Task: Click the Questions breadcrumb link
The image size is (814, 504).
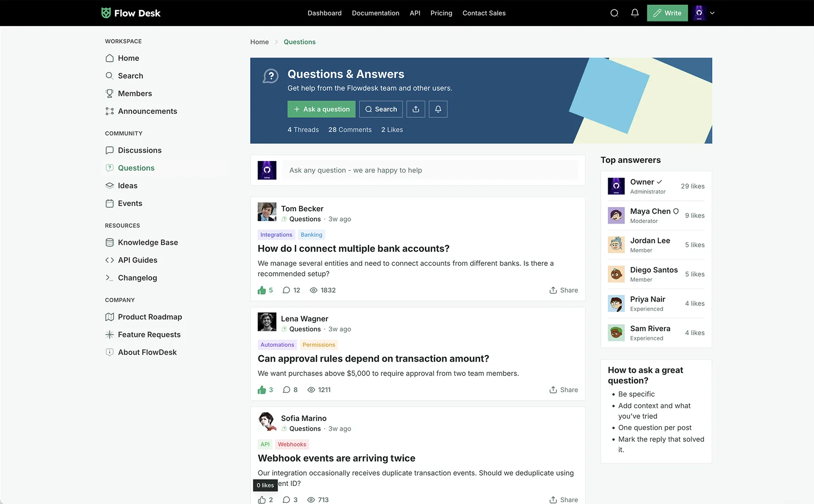Action: 299,42
